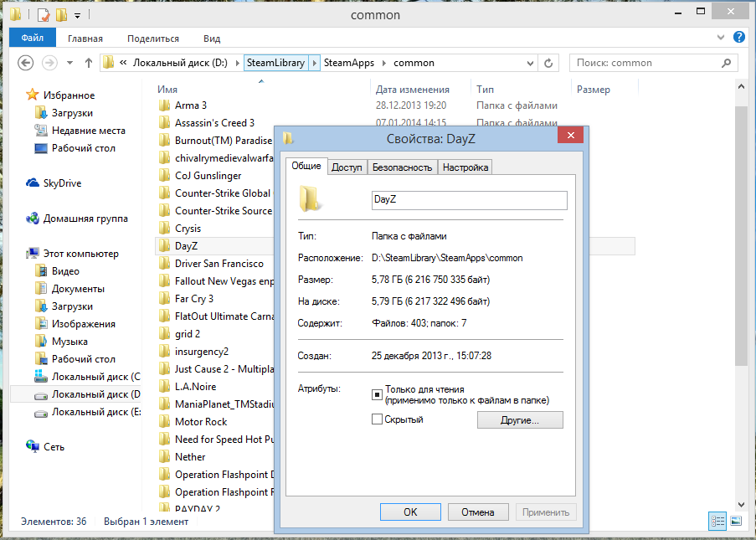Viewport: 756px width, 540px height.
Task: Refresh the current folder view
Action: coord(548,63)
